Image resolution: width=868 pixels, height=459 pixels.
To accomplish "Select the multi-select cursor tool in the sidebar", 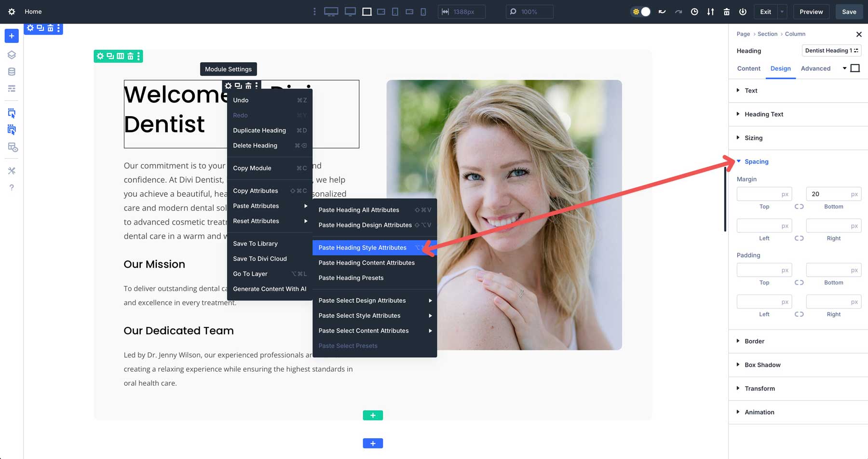I will click(x=12, y=130).
